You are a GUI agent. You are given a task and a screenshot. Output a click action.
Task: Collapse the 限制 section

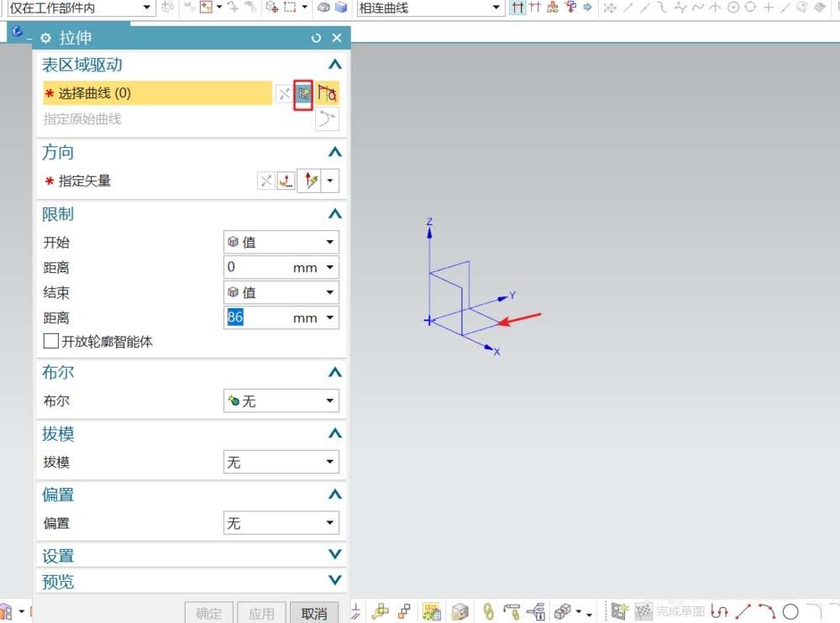(334, 212)
